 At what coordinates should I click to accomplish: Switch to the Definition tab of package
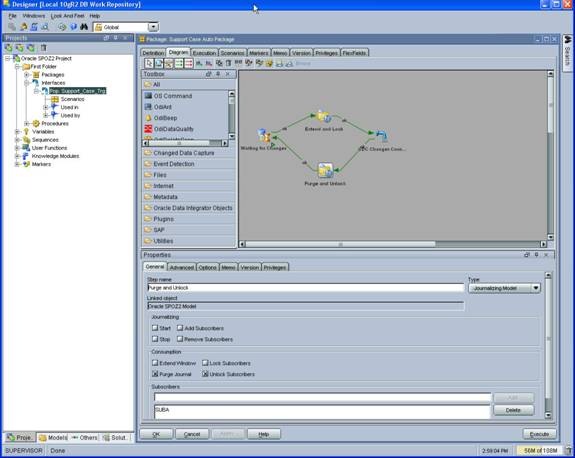pyautogui.click(x=153, y=53)
